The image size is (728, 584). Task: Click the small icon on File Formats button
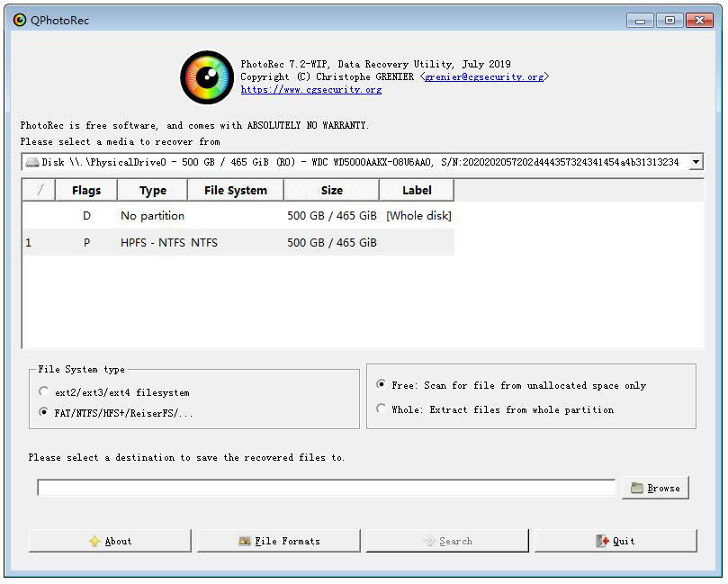point(245,540)
